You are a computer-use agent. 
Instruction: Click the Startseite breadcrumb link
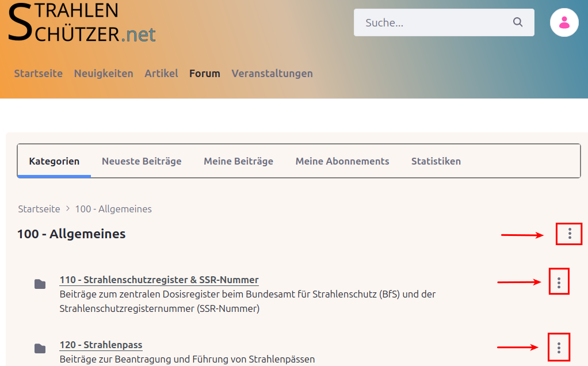(x=39, y=209)
